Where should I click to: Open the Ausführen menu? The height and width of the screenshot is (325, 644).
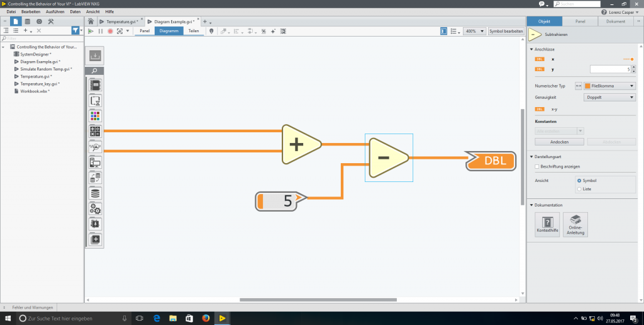55,12
